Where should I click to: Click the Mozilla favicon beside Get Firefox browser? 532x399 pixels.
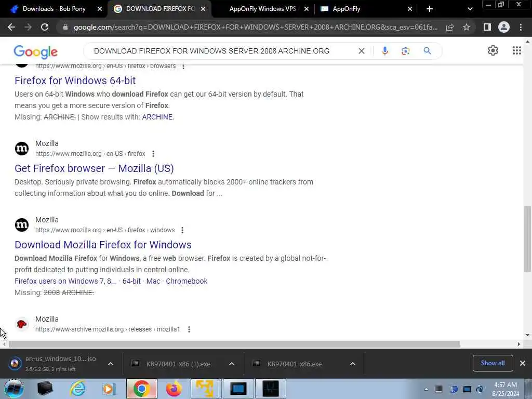click(x=22, y=149)
